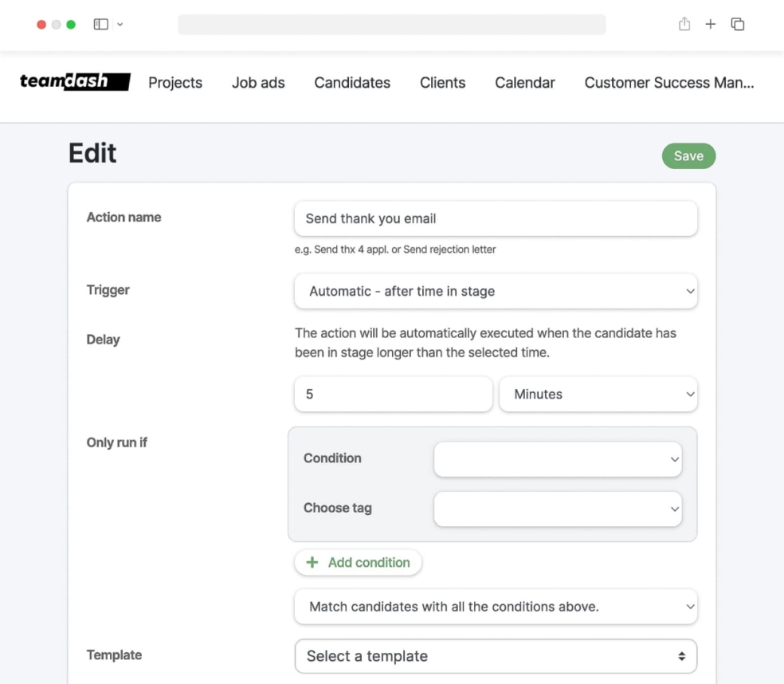784x684 pixels.
Task: Open the Select a template dropdown
Action: (496, 656)
